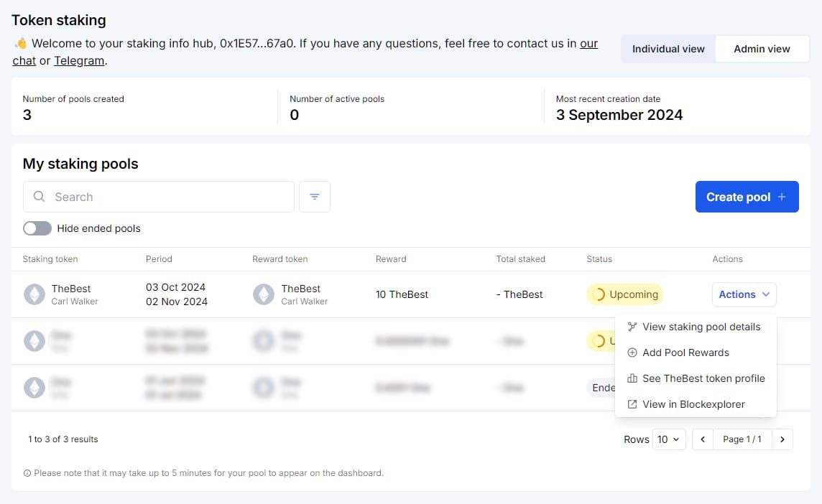Click the 'Number of active pools' label
This screenshot has width=822, height=504.
[337, 99]
